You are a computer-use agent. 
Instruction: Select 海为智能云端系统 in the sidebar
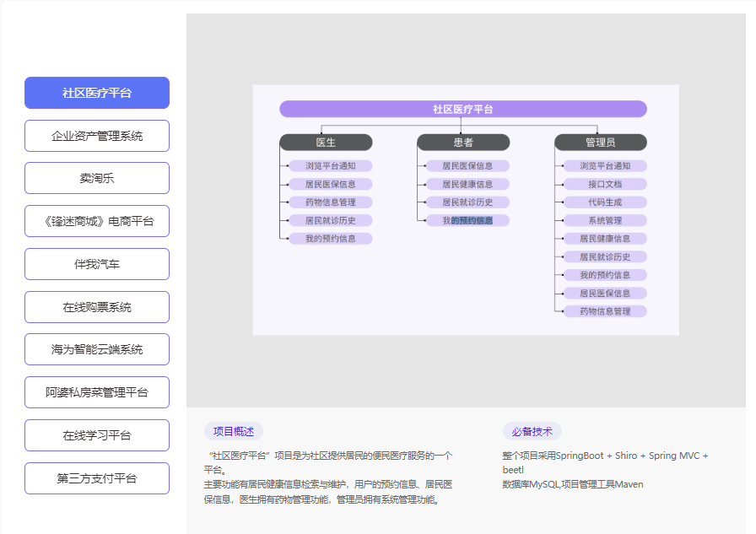pos(96,348)
